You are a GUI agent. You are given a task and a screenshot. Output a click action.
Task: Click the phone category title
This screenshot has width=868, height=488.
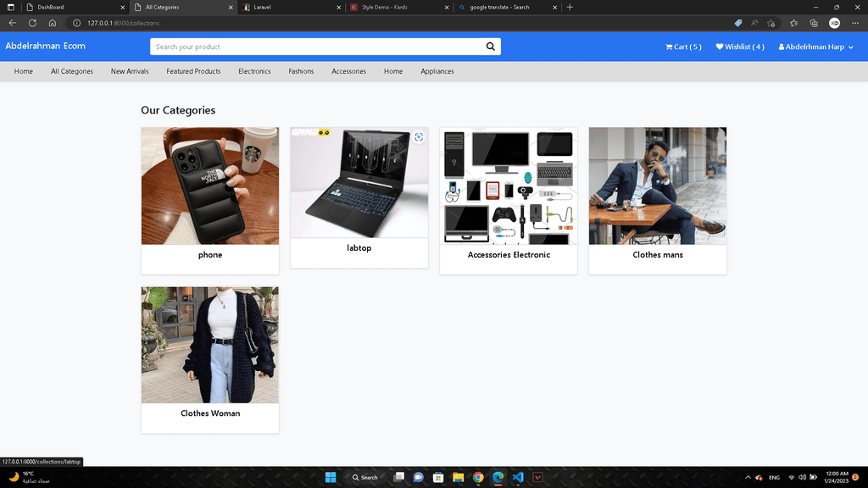(x=210, y=255)
